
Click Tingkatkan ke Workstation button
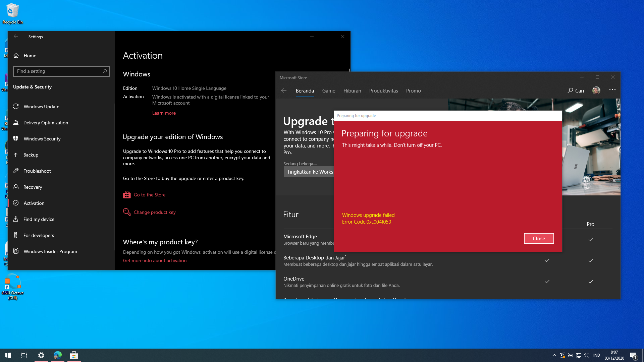click(x=309, y=172)
